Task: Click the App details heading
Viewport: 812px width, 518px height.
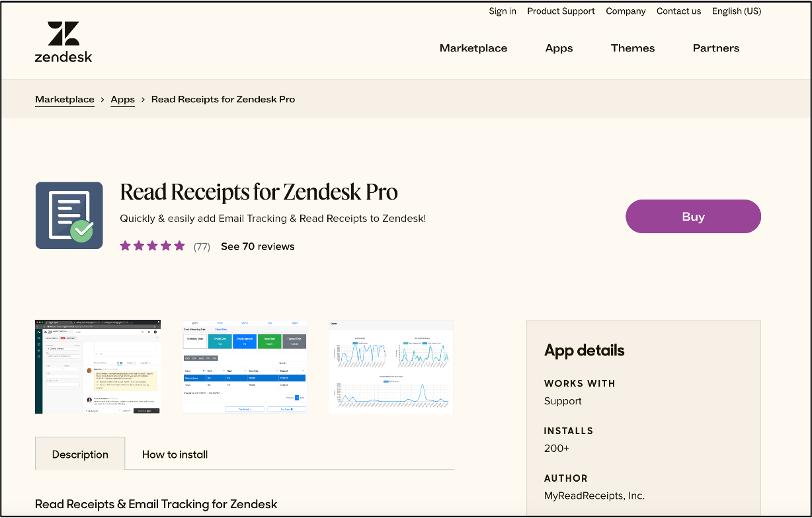Action: tap(584, 350)
